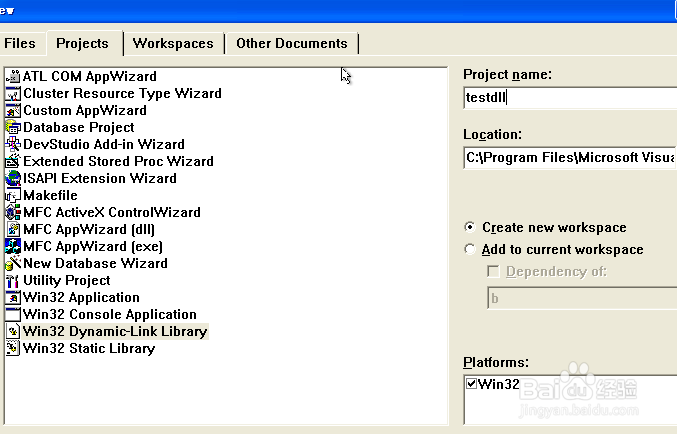Switch to the Projects tab
This screenshot has height=434, width=677.
click(x=82, y=43)
